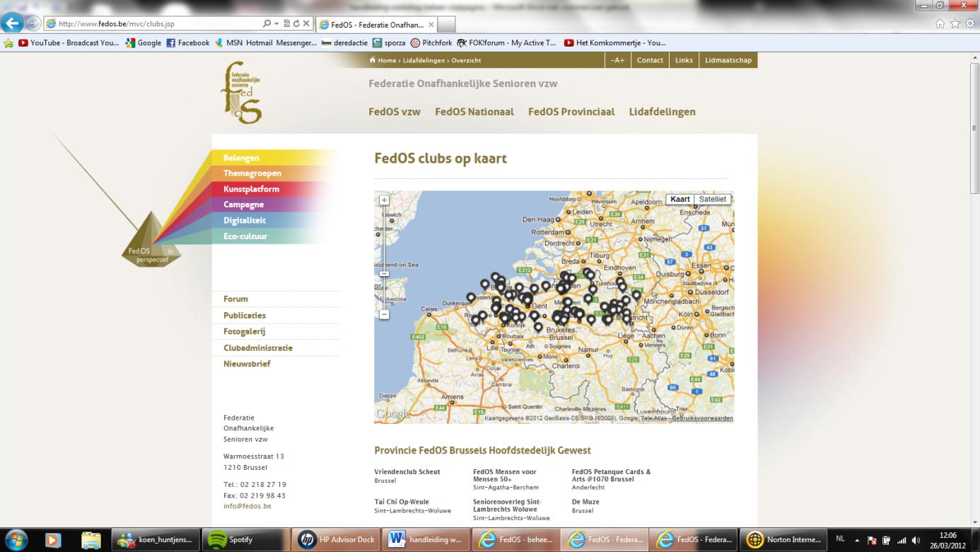Click the FedOS logo
This screenshot has height=552, width=980.
[241, 92]
